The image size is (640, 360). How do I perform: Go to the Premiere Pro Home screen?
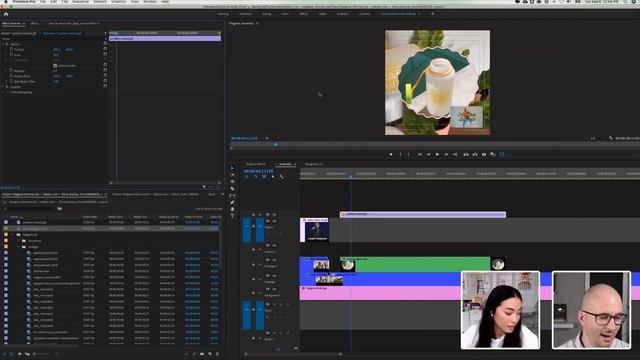(x=6, y=14)
